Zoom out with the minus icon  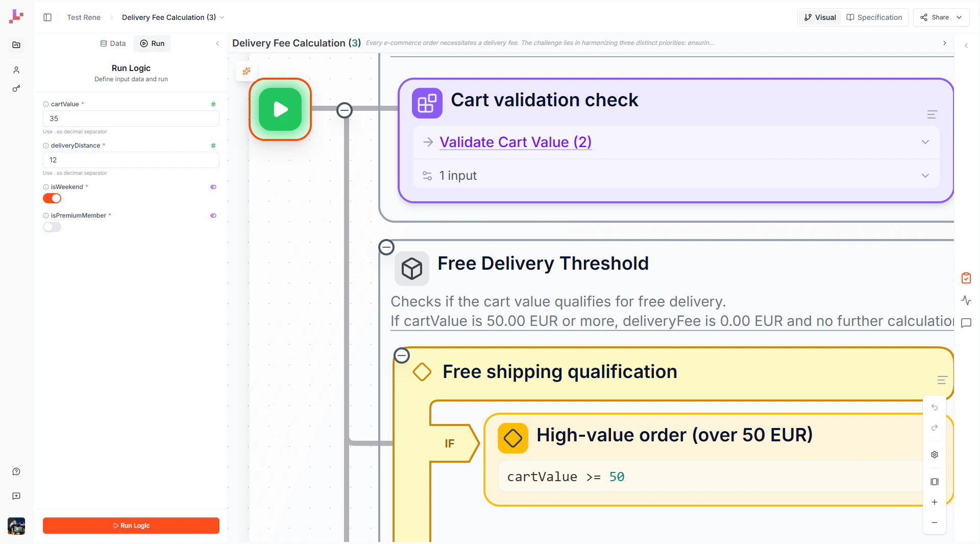[935, 523]
